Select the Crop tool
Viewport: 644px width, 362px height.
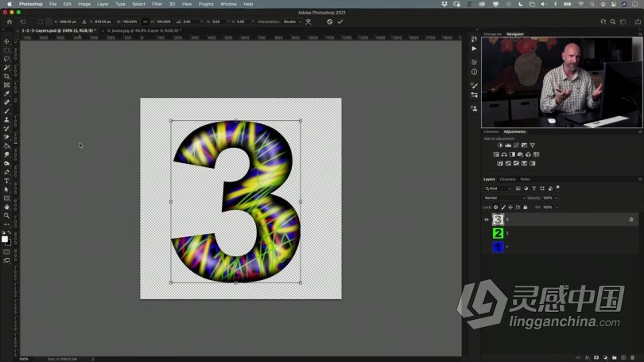point(7,76)
